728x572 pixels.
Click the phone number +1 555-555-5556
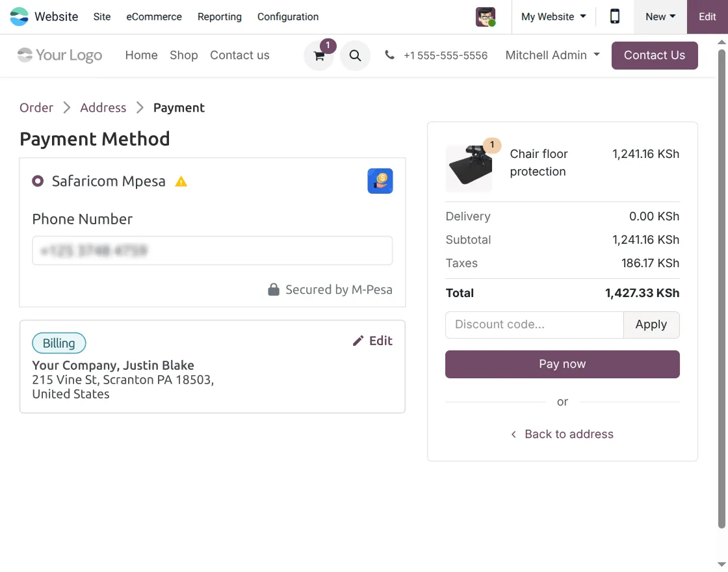(x=446, y=56)
